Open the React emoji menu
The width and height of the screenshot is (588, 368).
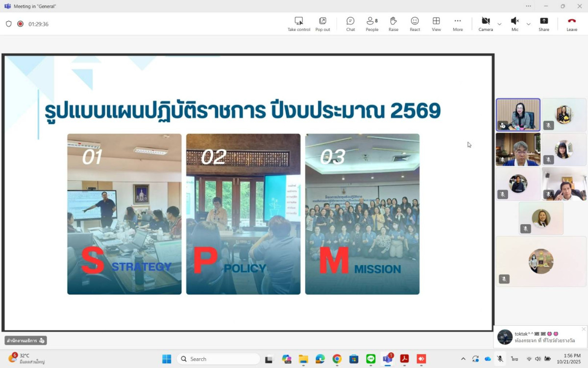[415, 24]
